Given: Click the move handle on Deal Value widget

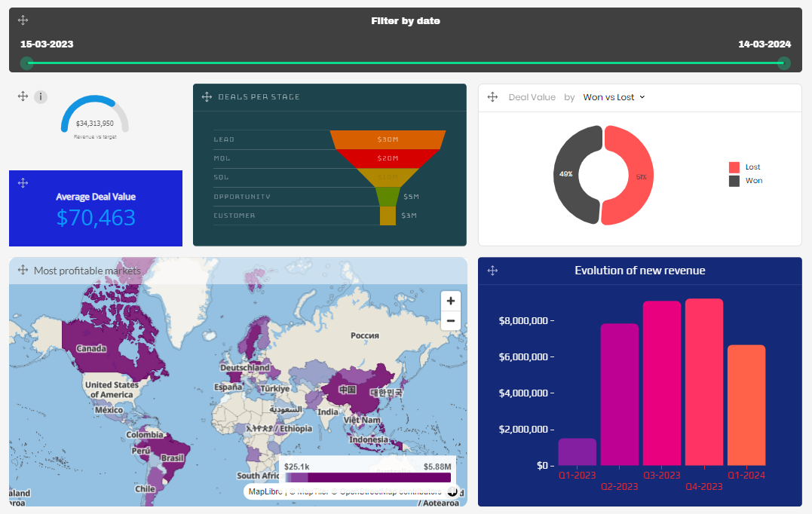Looking at the screenshot, I should (492, 97).
